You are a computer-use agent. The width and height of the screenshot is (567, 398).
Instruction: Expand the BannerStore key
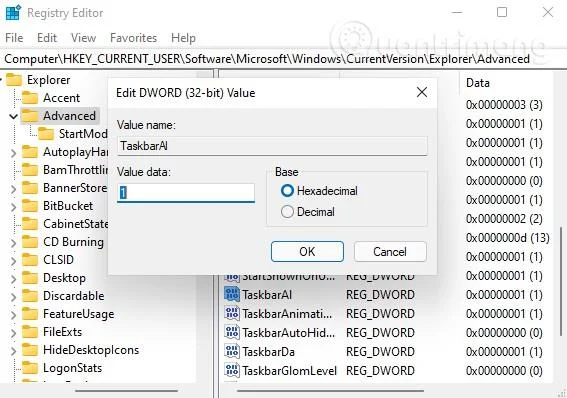[13, 189]
